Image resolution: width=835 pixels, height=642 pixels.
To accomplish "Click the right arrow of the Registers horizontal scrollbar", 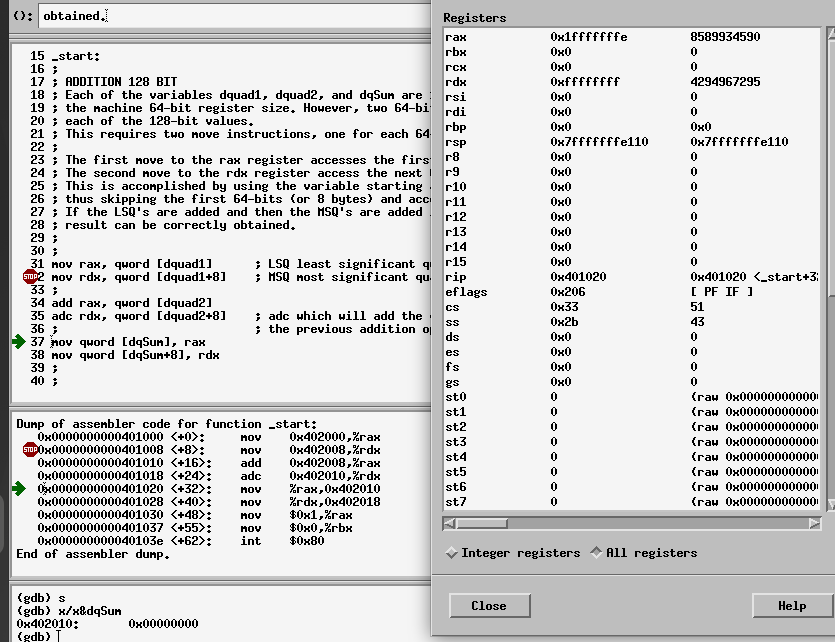I will (x=814, y=523).
